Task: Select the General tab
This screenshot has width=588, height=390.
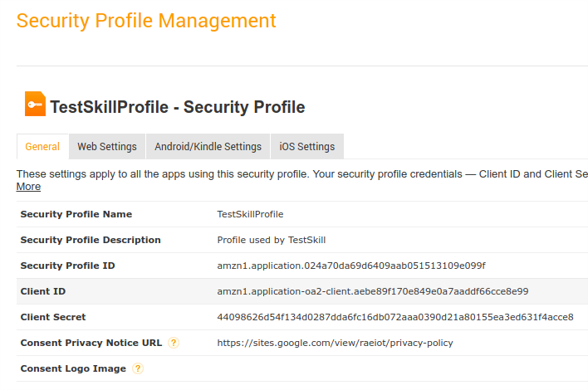Action: click(42, 147)
